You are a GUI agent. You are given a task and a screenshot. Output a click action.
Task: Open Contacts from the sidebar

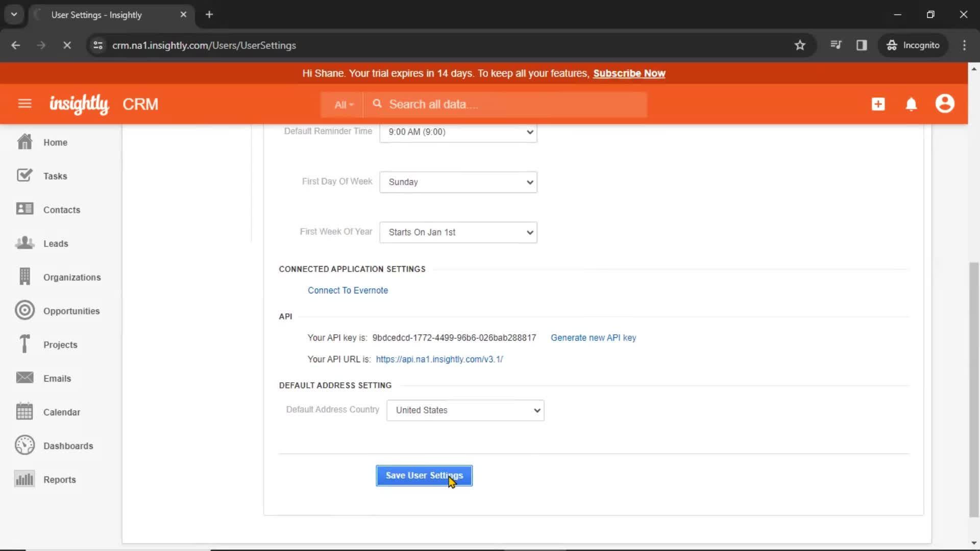point(62,210)
